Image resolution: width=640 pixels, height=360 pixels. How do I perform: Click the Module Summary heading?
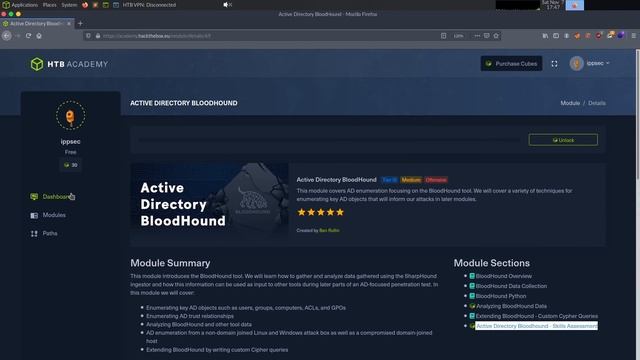(x=170, y=263)
